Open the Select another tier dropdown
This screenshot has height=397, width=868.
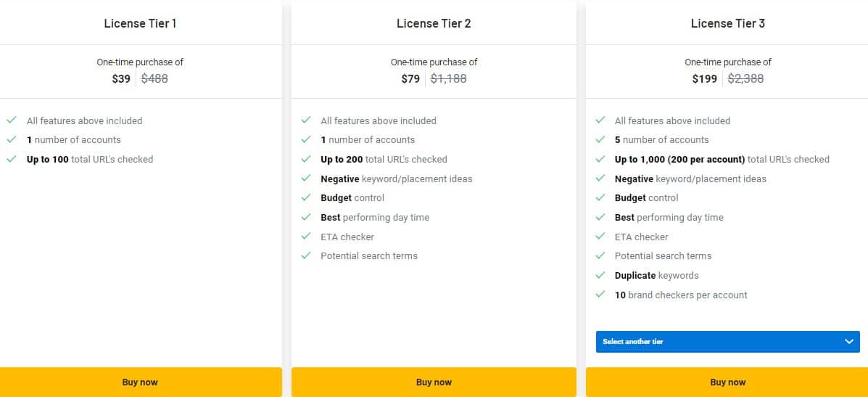tap(727, 342)
